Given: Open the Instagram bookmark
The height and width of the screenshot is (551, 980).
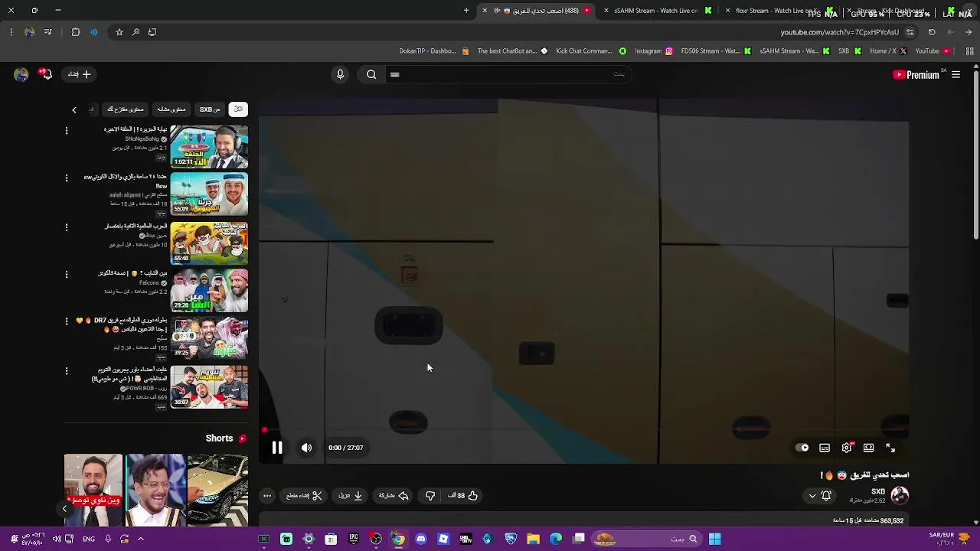Looking at the screenshot, I should [x=654, y=51].
